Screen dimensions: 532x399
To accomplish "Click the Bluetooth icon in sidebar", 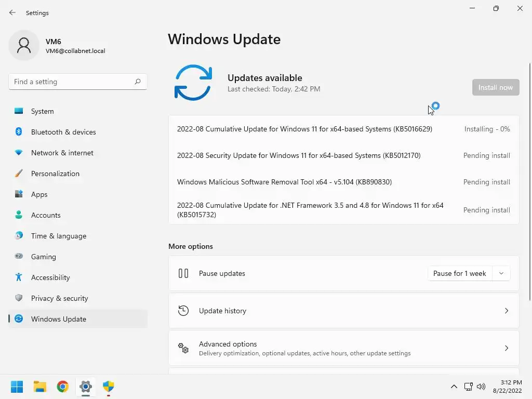I will click(x=19, y=131).
